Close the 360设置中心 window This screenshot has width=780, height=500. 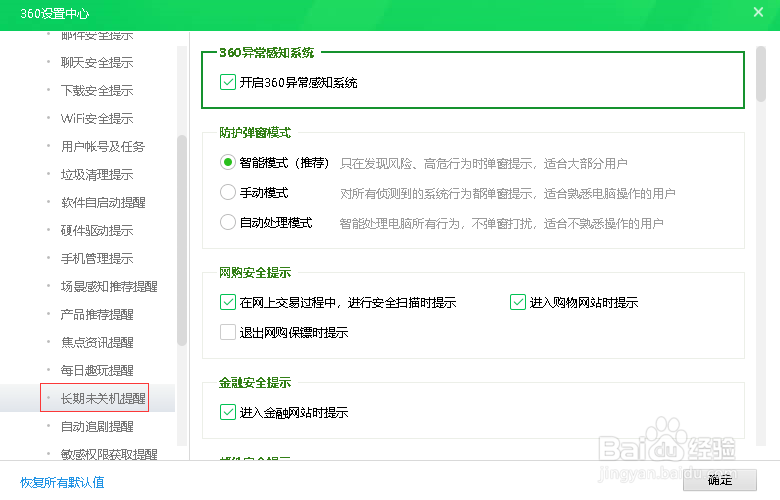(x=758, y=12)
